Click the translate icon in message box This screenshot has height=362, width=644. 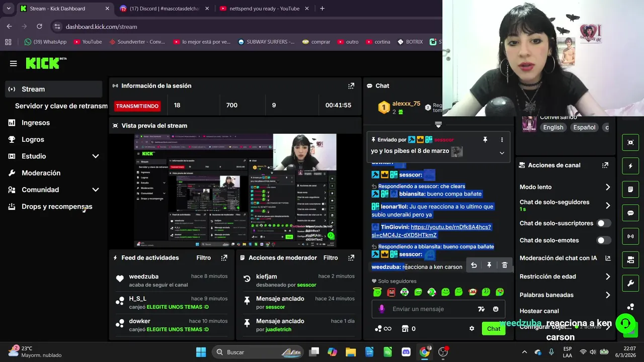pyautogui.click(x=481, y=309)
